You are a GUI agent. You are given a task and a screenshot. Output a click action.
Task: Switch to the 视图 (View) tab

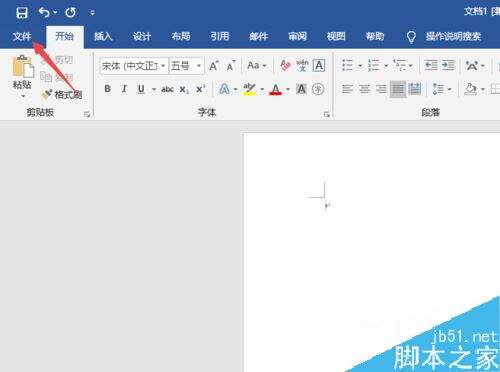(x=336, y=36)
